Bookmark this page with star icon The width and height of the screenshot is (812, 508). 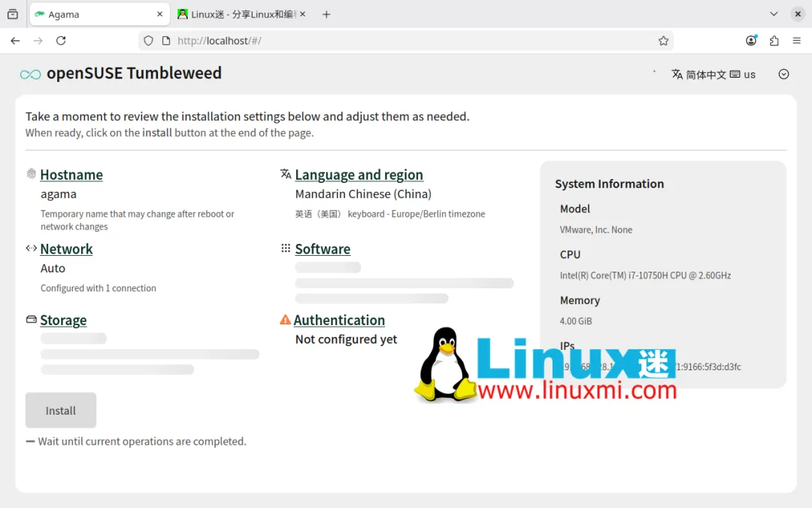click(663, 41)
